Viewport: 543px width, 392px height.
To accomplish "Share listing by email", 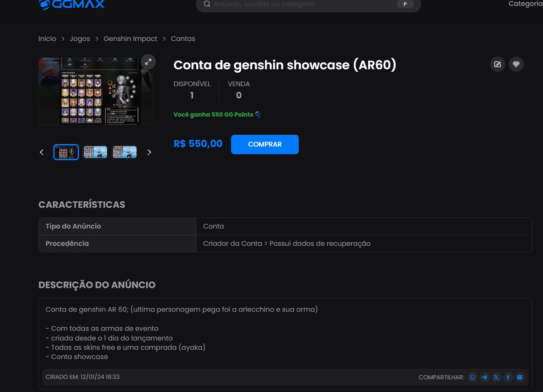I will pyautogui.click(x=519, y=377).
